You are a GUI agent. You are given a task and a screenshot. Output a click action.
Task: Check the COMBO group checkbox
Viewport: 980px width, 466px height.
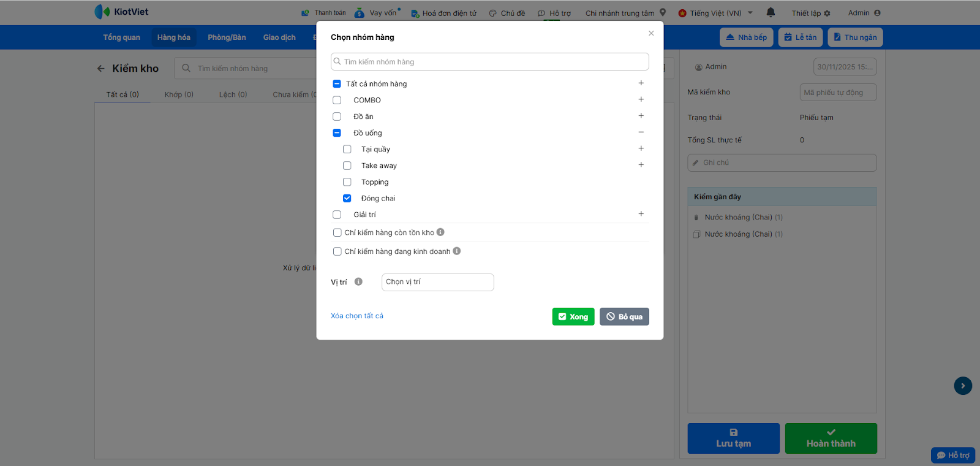[337, 100]
